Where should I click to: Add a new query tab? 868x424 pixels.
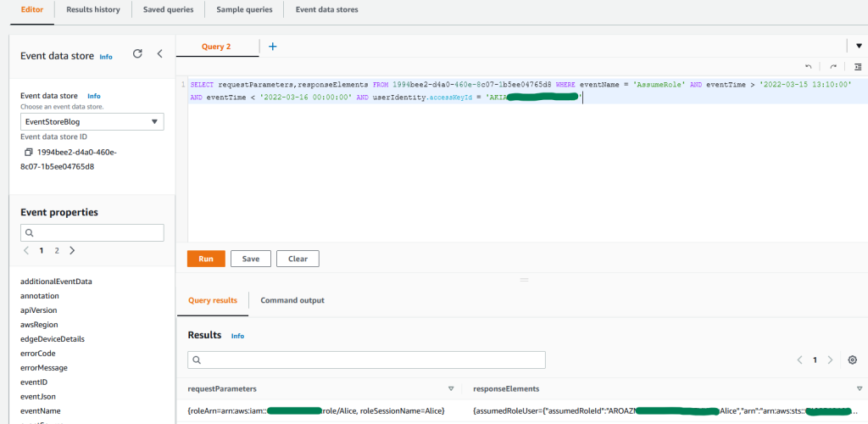click(272, 47)
